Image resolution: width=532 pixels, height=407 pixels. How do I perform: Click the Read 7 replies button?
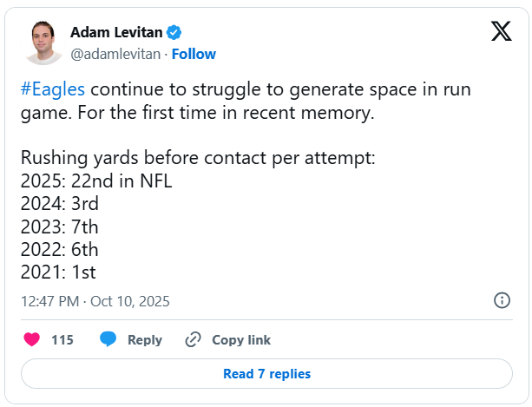coord(266,374)
